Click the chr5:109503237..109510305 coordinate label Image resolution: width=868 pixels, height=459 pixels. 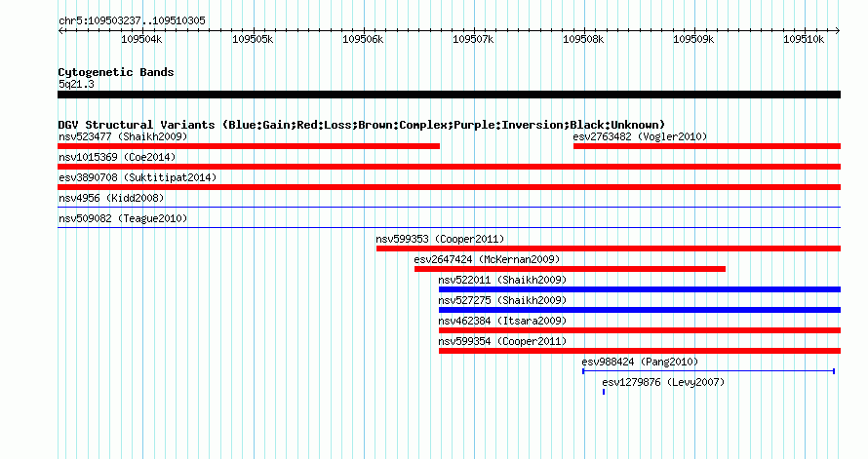[132, 20]
